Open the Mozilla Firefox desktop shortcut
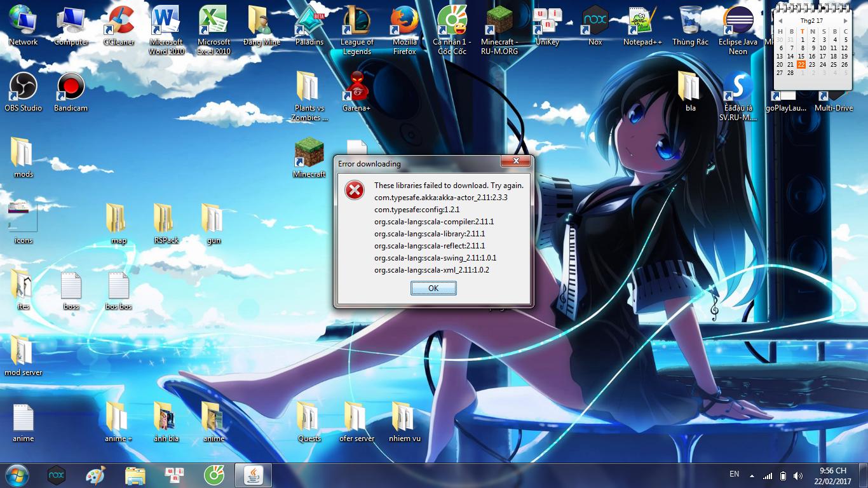Image resolution: width=868 pixels, height=488 pixels. [x=405, y=30]
